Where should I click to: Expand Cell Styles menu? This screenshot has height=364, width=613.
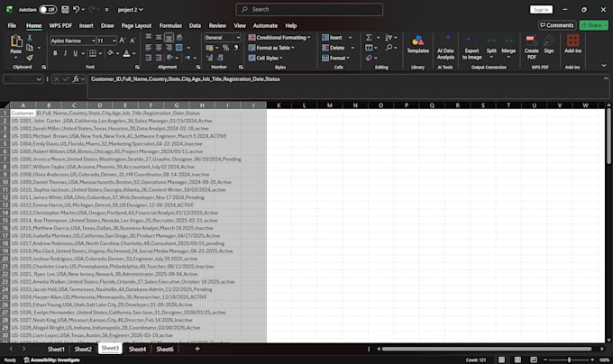point(265,58)
